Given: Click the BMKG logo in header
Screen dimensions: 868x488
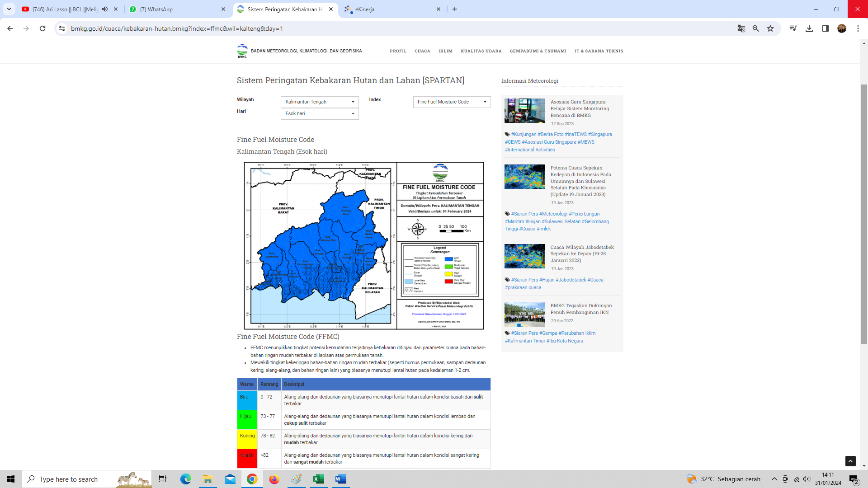Looking at the screenshot, I should [x=242, y=51].
